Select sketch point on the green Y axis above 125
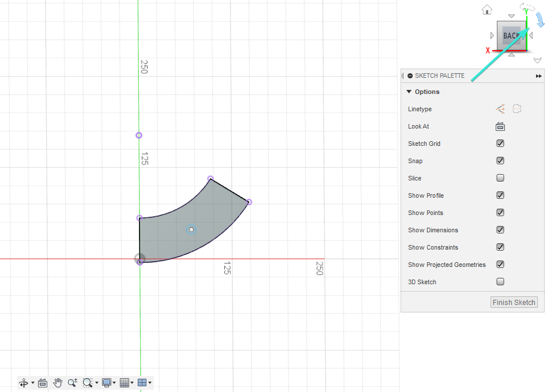This screenshot has width=547, height=392. pos(139,135)
